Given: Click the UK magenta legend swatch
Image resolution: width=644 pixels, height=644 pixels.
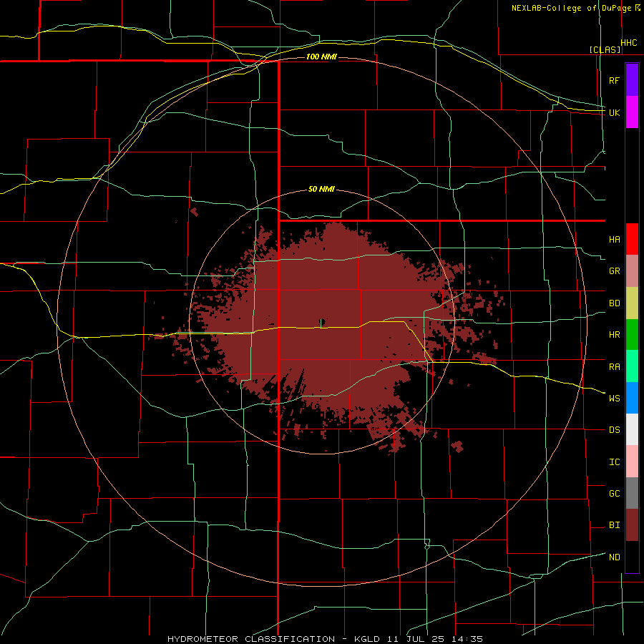Looking at the screenshot, I should (x=632, y=112).
